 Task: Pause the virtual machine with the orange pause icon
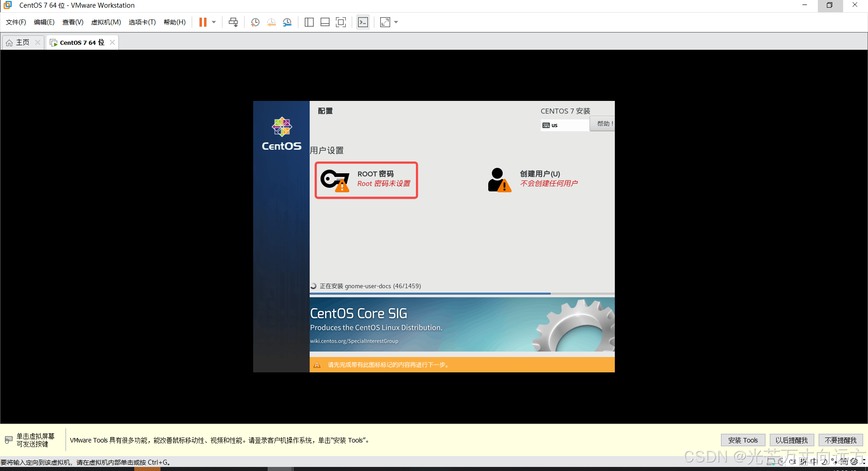tap(203, 22)
